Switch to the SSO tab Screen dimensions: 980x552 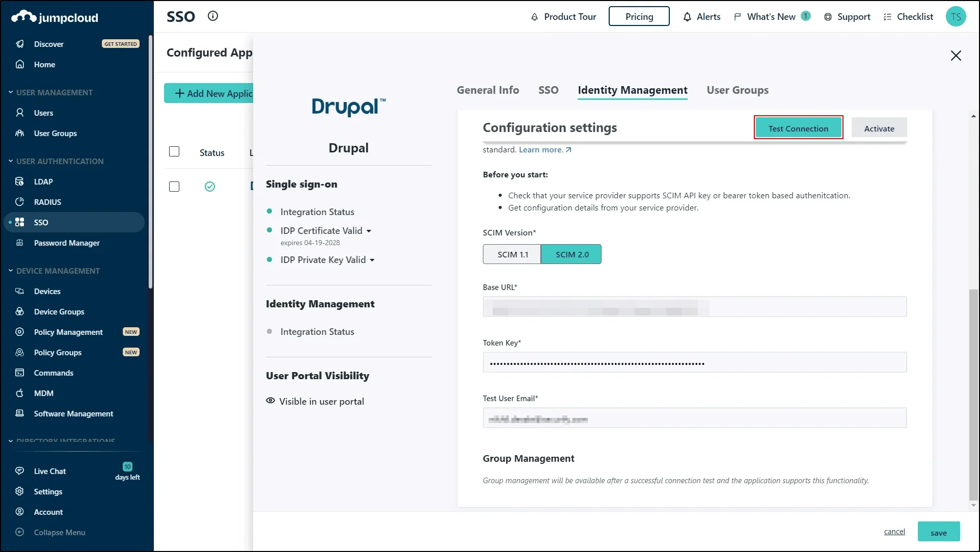tap(548, 90)
